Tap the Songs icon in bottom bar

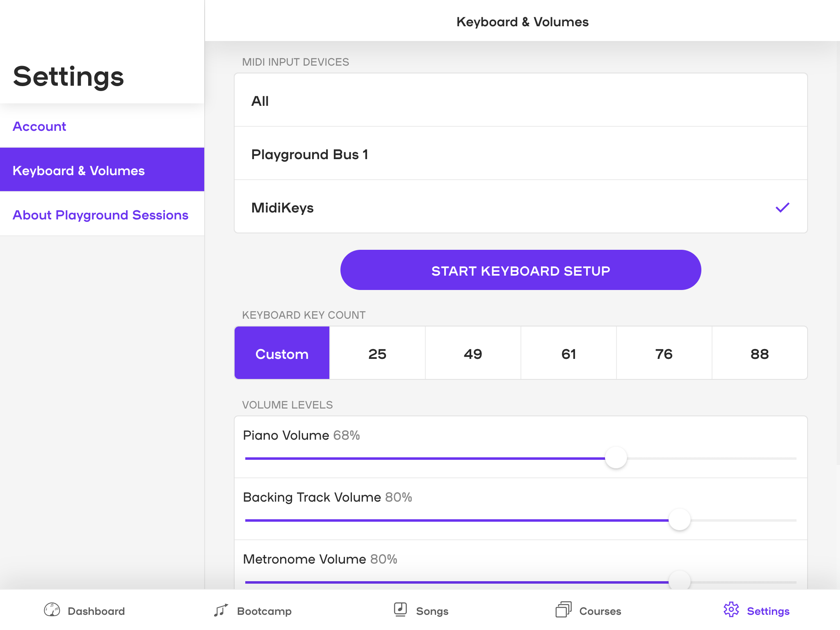pos(400,610)
